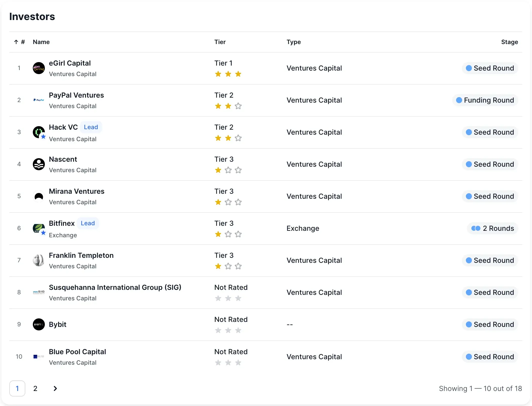The height and width of the screenshot is (406, 532).
Task: Click the Mirana Ventures logo icon
Action: [x=39, y=196]
